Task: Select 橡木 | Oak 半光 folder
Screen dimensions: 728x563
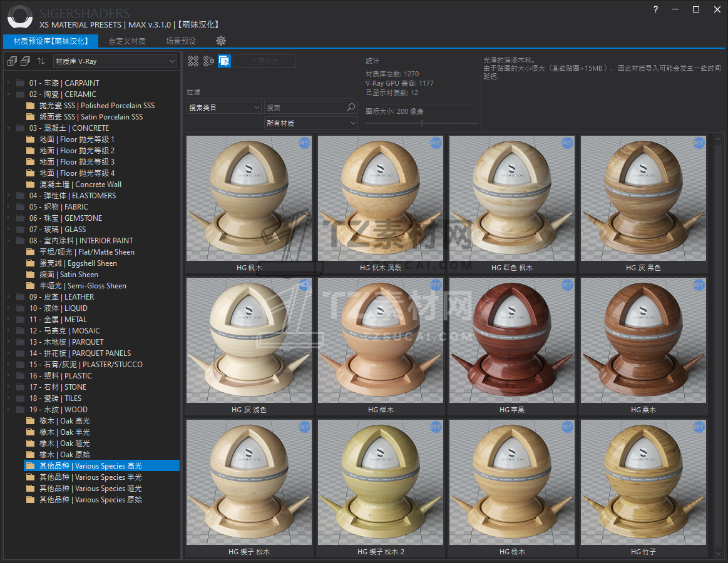Action: point(64,432)
